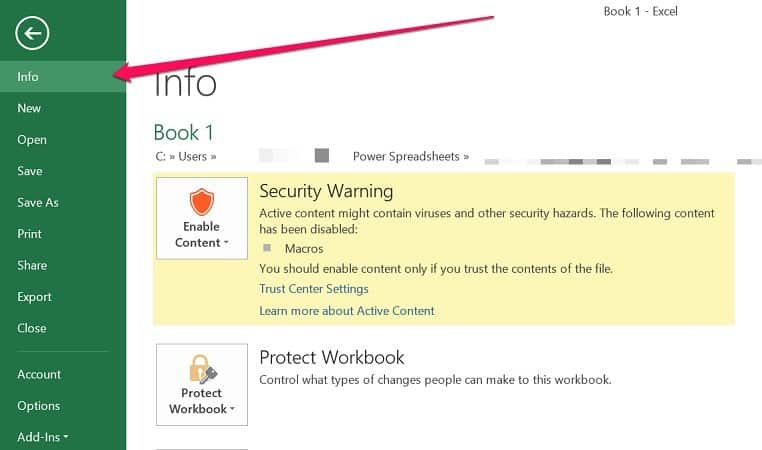Open the Trust Center Settings link
Viewport: 762px width, 450px height.
314,289
